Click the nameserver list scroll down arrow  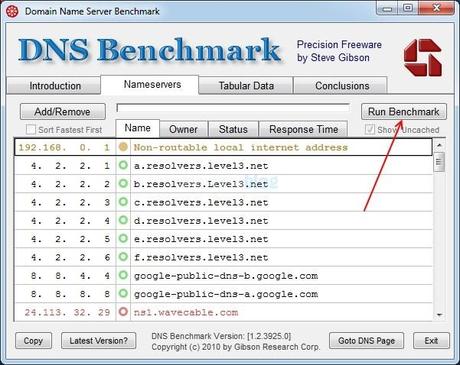pos(439,315)
